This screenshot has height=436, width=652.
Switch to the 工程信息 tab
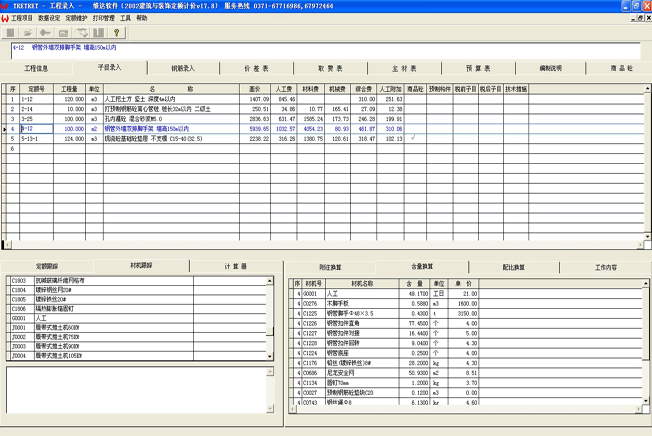[x=36, y=69]
